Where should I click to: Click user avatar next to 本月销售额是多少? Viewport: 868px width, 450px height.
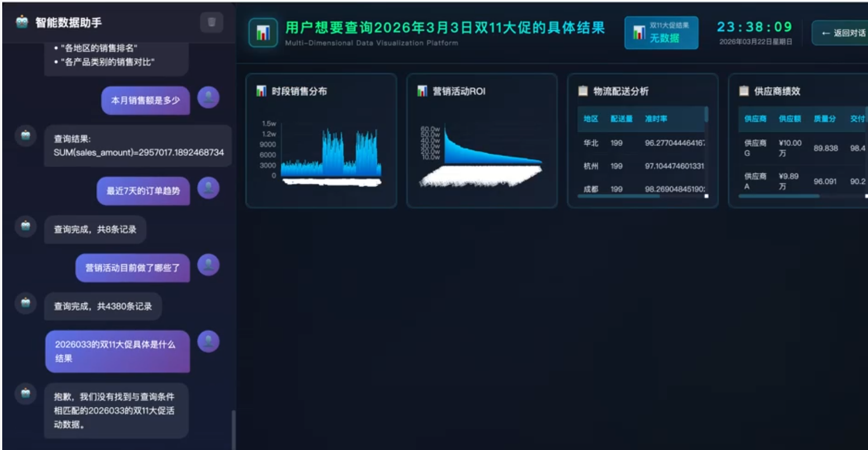[208, 98]
